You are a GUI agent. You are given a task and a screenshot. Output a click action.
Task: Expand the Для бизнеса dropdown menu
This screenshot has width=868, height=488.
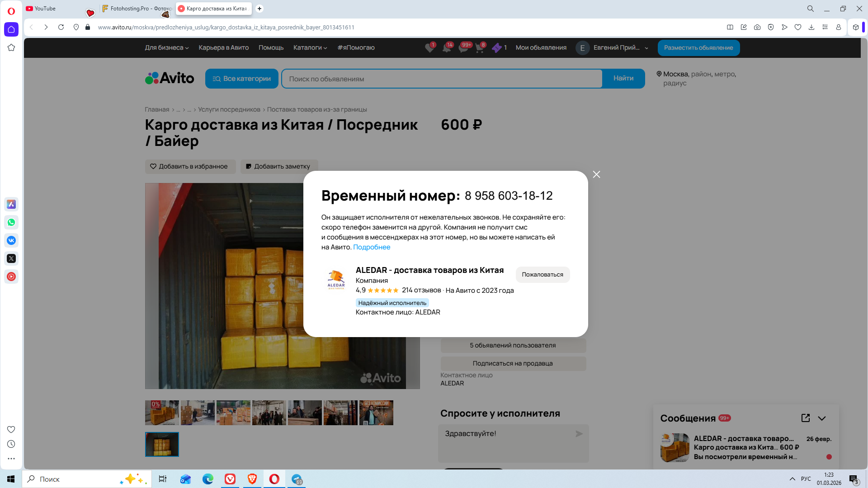166,47
